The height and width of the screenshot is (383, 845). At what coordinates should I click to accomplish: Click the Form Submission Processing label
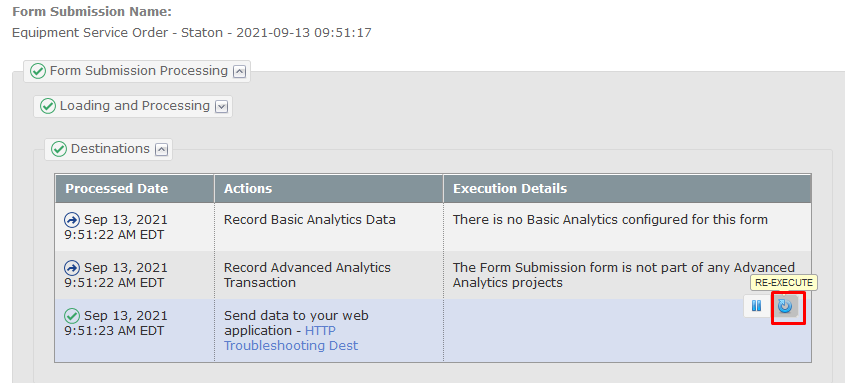point(139,71)
